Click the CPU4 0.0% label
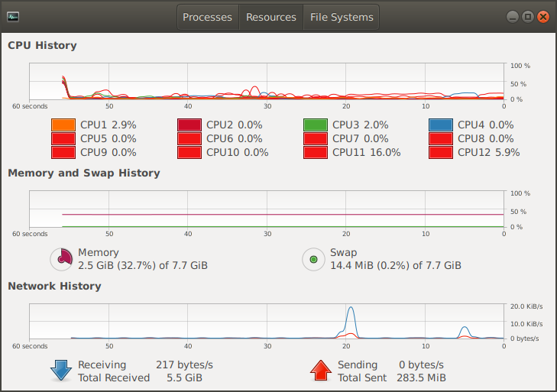Viewport: 557px width, 392px height. pos(486,125)
